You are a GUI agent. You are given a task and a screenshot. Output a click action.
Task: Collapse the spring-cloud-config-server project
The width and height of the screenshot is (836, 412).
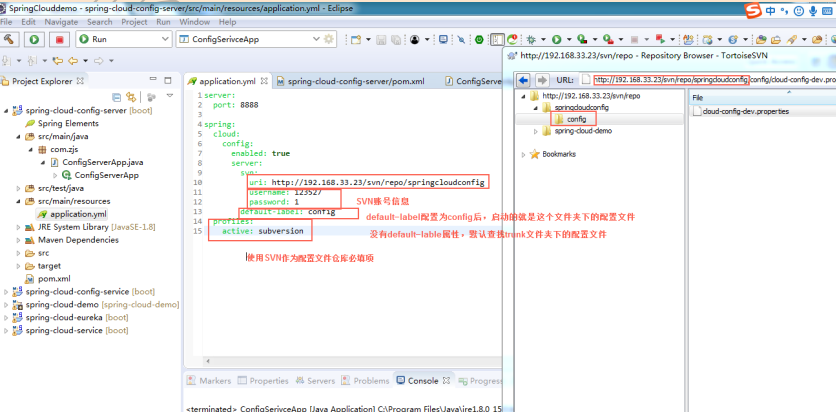(6, 111)
